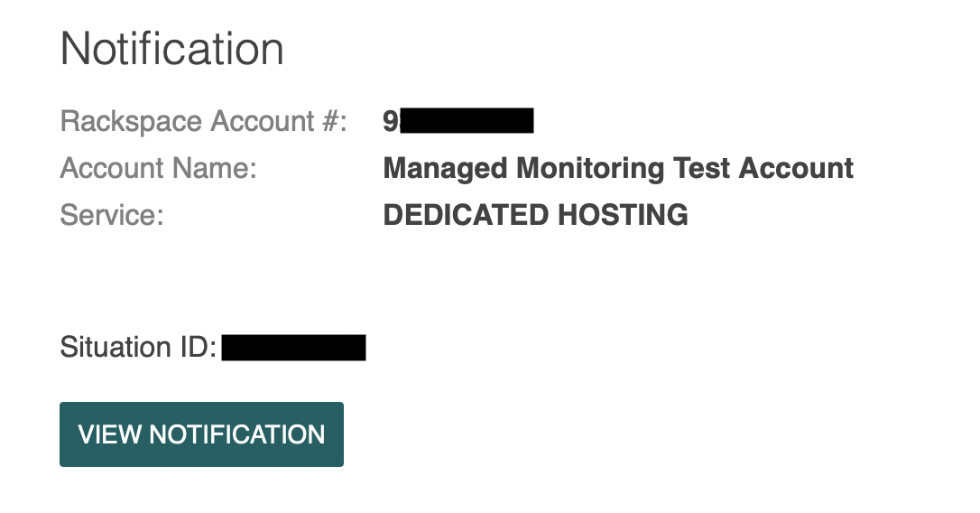Click the word Account after Rackspace
This screenshot has height=513, width=980.
pos(262,121)
